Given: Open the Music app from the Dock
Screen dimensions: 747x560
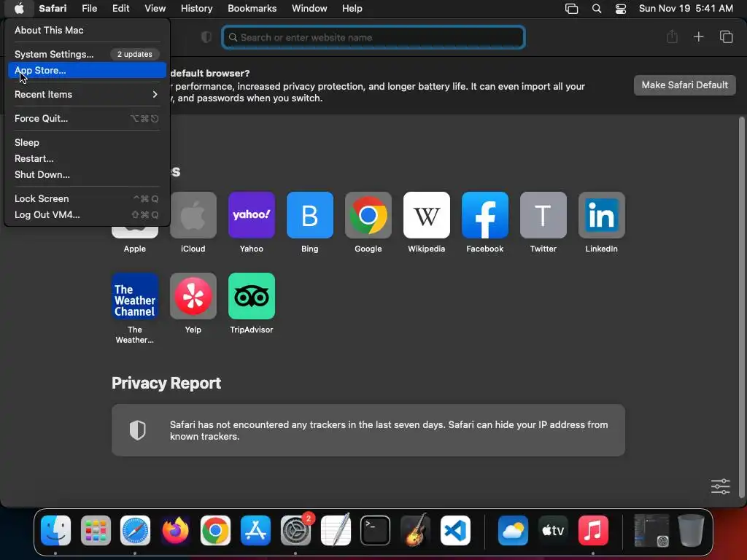Looking at the screenshot, I should click(x=593, y=530).
